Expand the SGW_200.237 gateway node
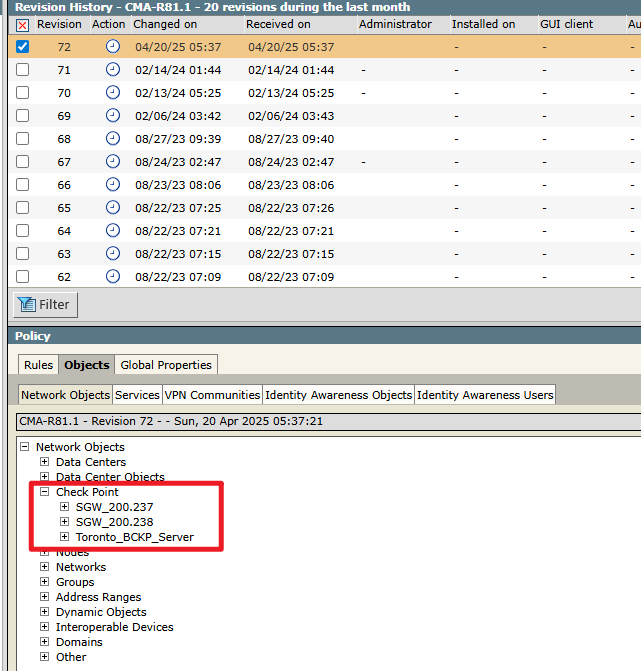 [x=65, y=507]
